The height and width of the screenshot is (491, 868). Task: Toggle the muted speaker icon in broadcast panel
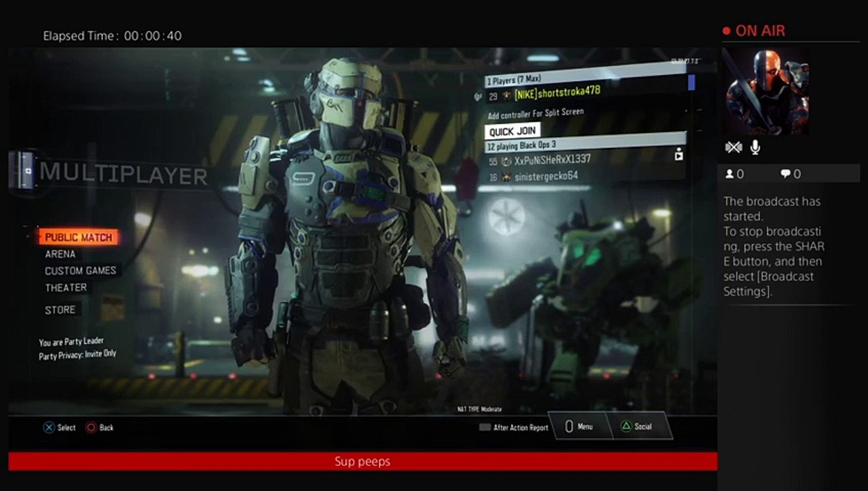(733, 147)
